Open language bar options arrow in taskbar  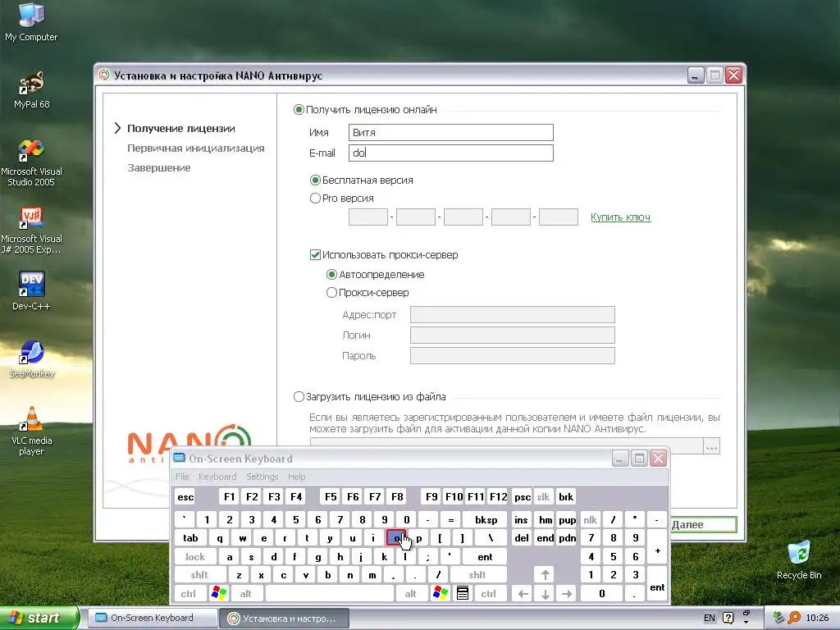pyautogui.click(x=746, y=622)
